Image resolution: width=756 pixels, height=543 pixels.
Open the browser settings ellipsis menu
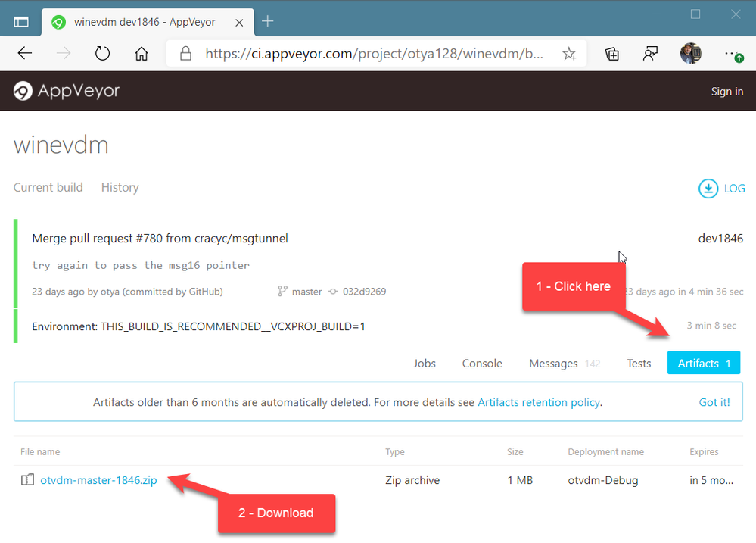733,54
